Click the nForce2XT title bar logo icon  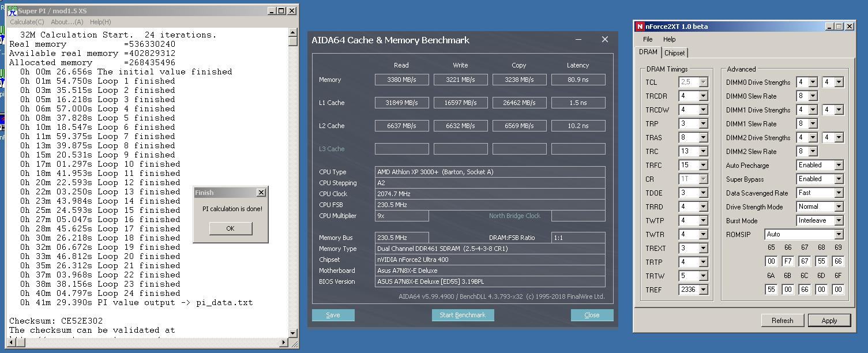(x=640, y=27)
